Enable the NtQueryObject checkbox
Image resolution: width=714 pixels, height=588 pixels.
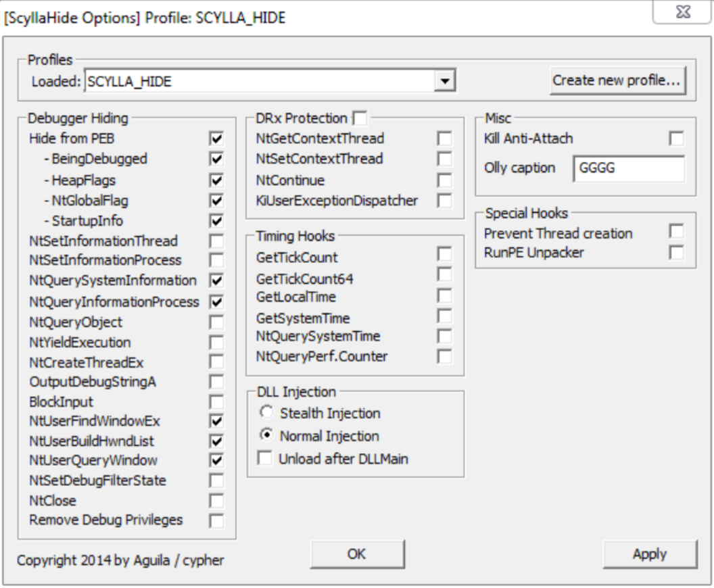[x=216, y=322]
